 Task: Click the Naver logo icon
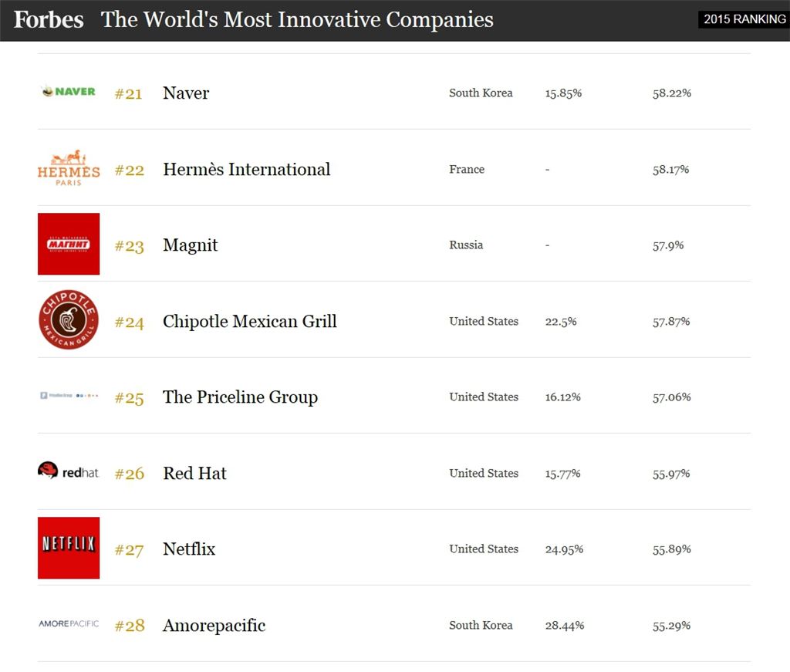tap(69, 91)
